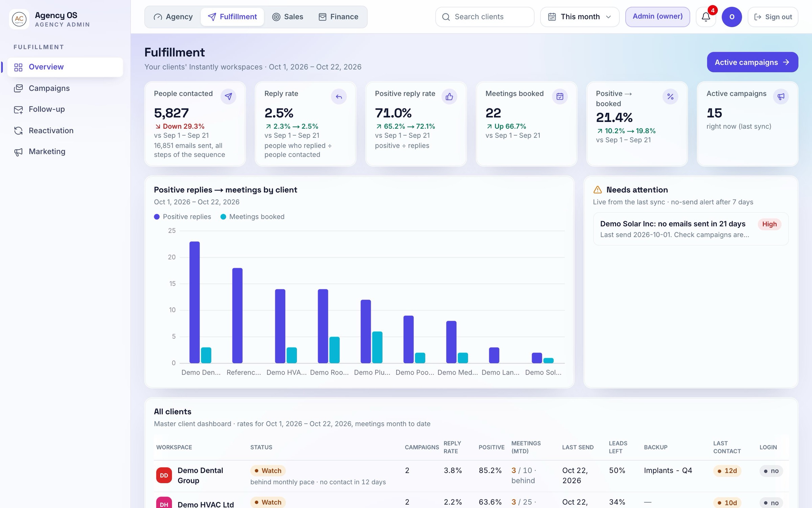Open Reactivation in the sidebar

(x=65, y=131)
